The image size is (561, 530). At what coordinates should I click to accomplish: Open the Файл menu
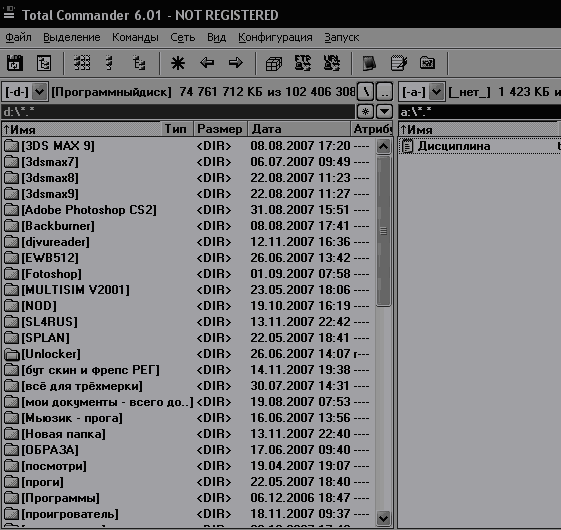[18, 37]
